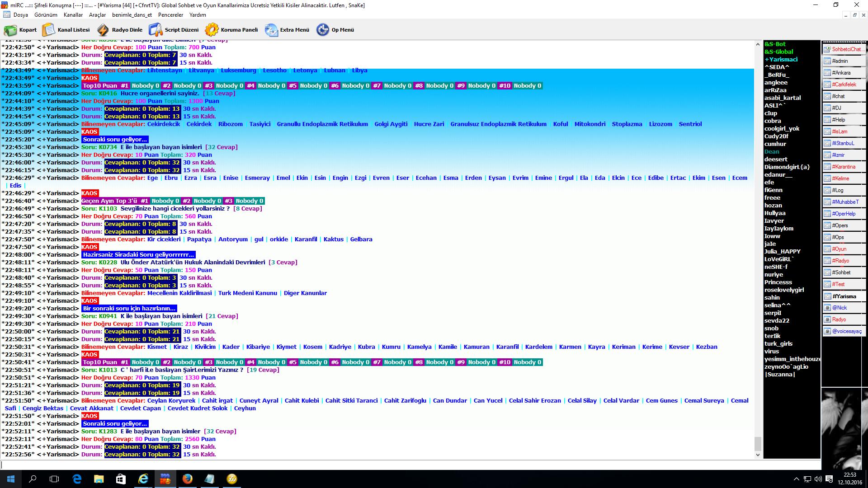868x488 pixels.
Task: Switch to #Radyo channel window
Action: 844,261
